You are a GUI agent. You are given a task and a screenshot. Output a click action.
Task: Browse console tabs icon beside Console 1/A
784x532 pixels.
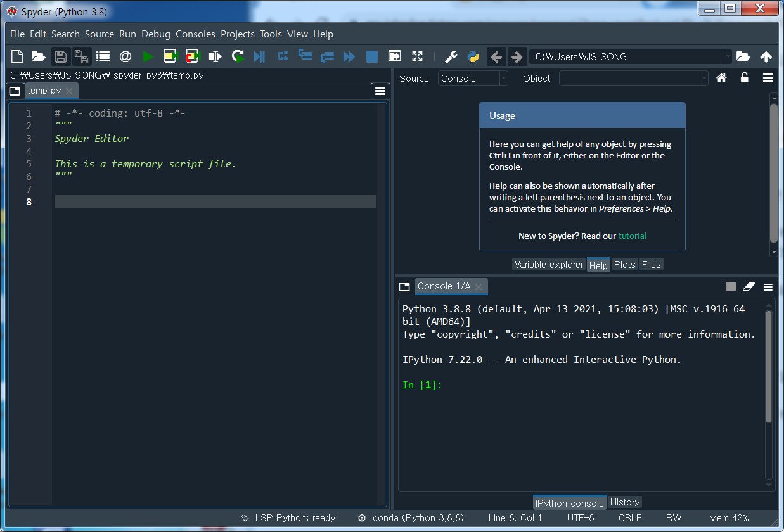(x=404, y=287)
